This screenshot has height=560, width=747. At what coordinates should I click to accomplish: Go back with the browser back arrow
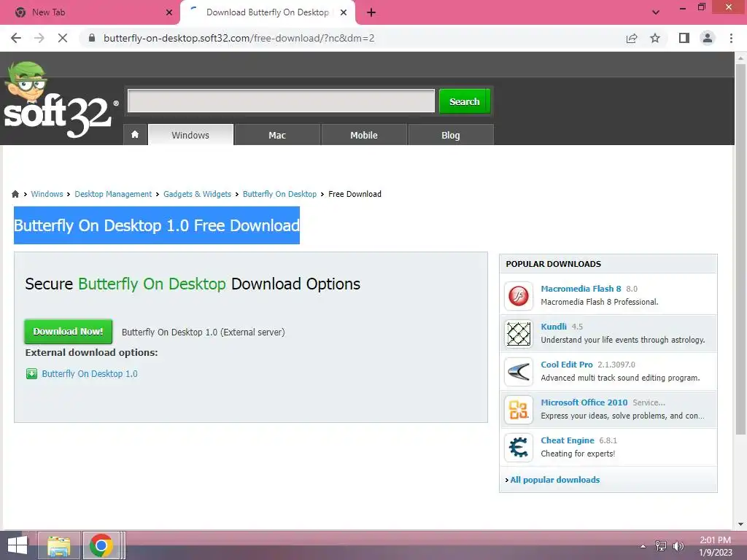[x=16, y=38]
